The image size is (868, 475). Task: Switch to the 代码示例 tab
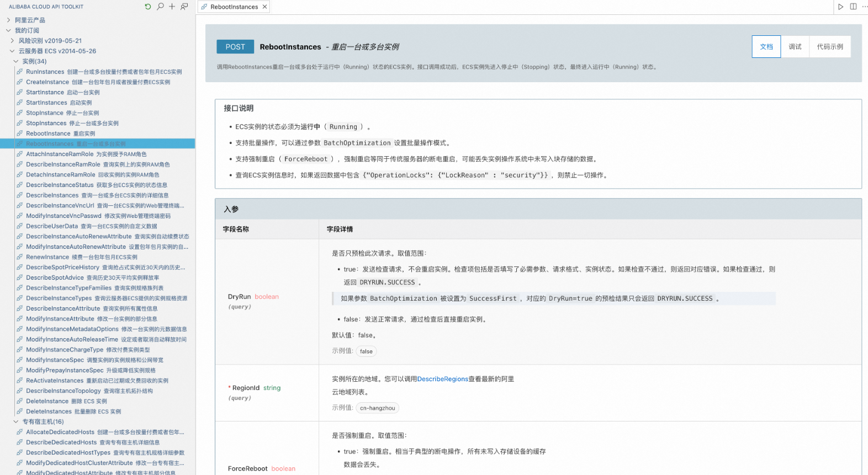coord(830,47)
